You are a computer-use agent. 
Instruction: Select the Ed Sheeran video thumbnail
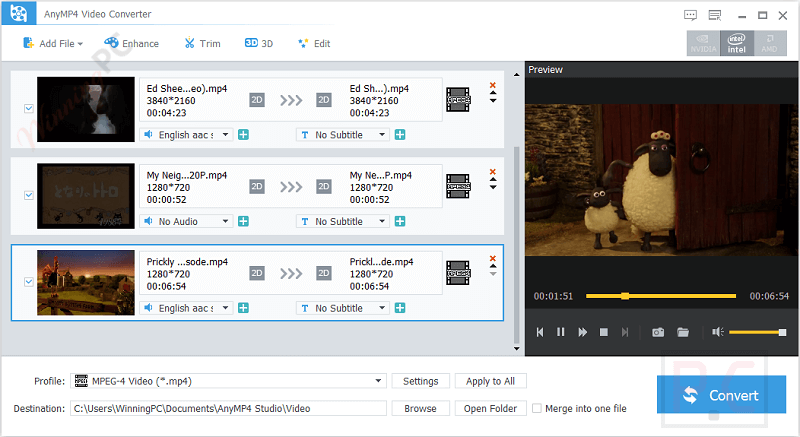(x=86, y=109)
